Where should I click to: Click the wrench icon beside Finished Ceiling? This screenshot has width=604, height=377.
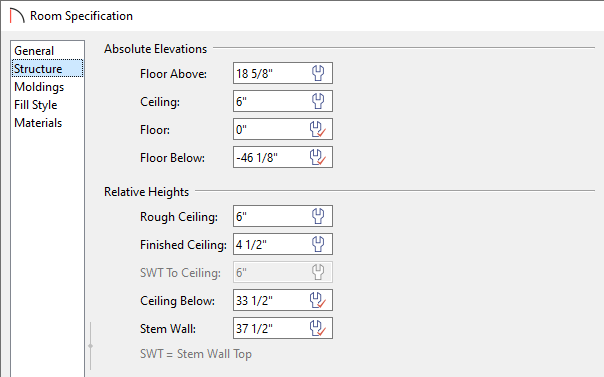point(318,244)
